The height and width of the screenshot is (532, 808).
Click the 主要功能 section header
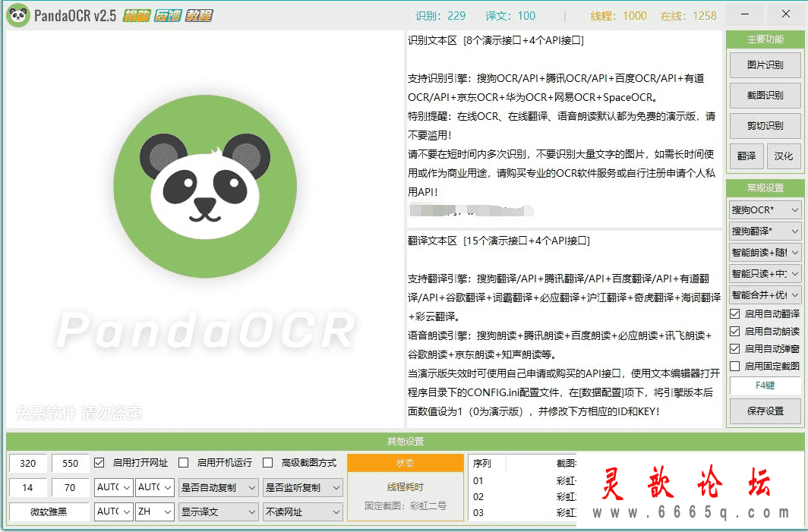point(765,39)
